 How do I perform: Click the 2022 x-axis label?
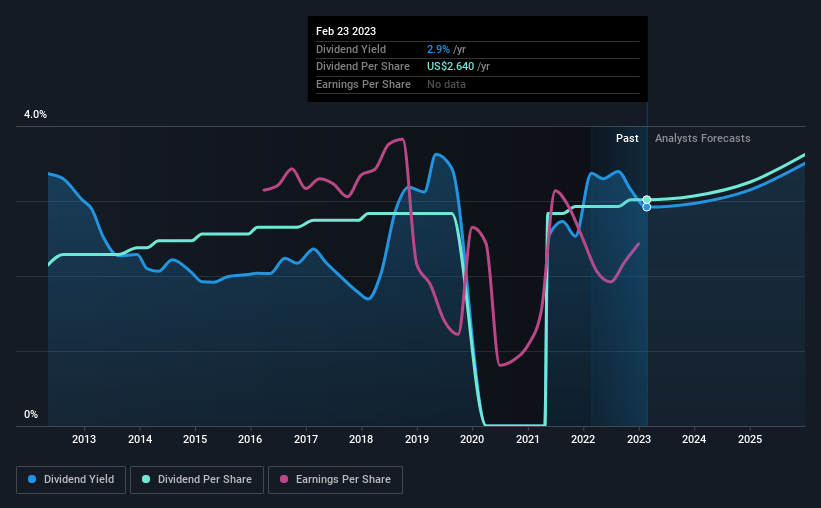click(x=583, y=439)
